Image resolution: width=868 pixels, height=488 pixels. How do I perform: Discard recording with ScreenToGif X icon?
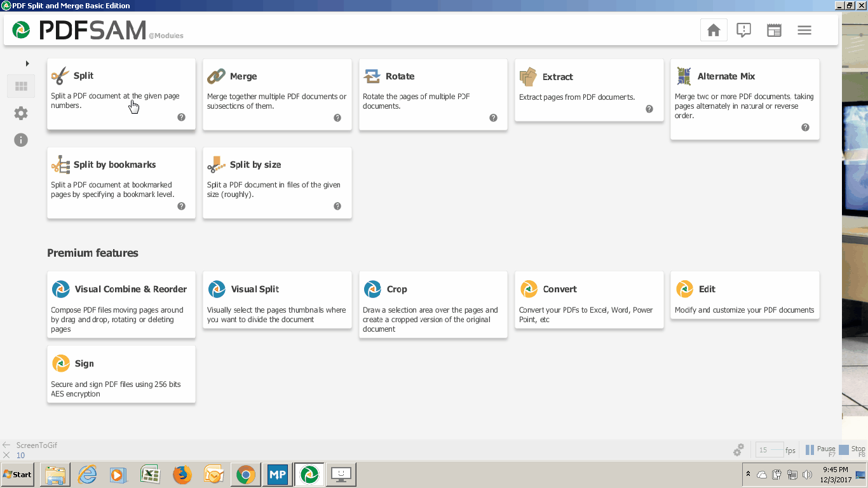coord(6,455)
